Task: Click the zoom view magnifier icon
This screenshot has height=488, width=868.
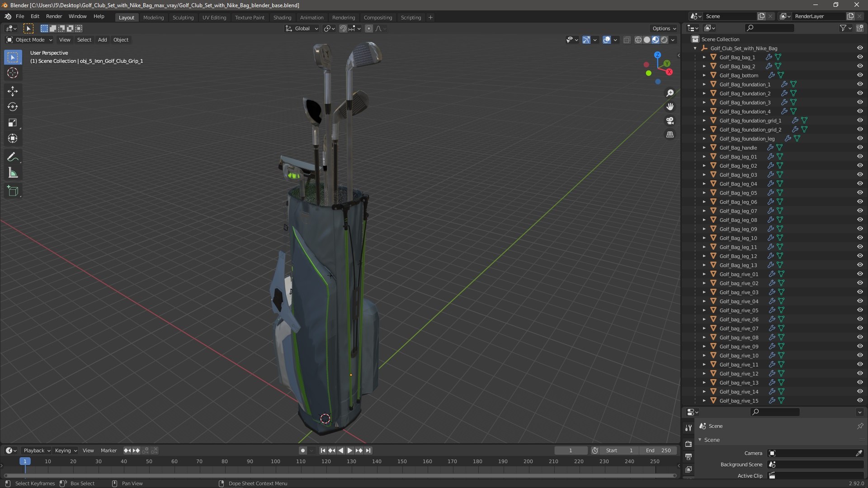Action: (x=670, y=93)
